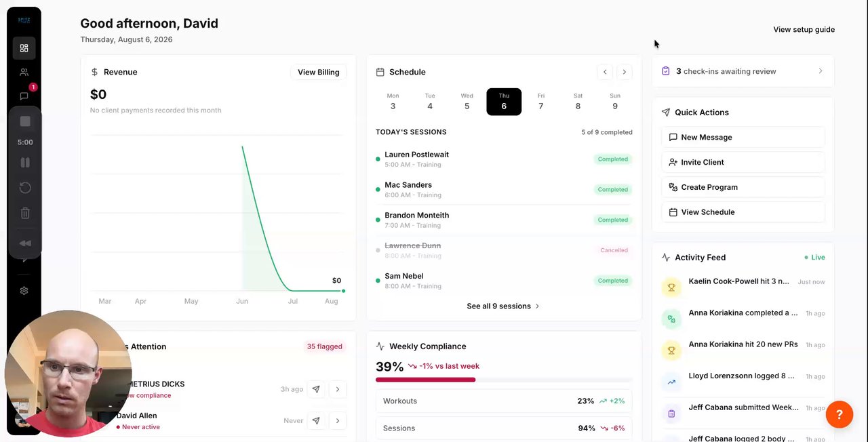Send message to Demetrius Dicks
This screenshot has height=442, width=868.
[x=316, y=389]
